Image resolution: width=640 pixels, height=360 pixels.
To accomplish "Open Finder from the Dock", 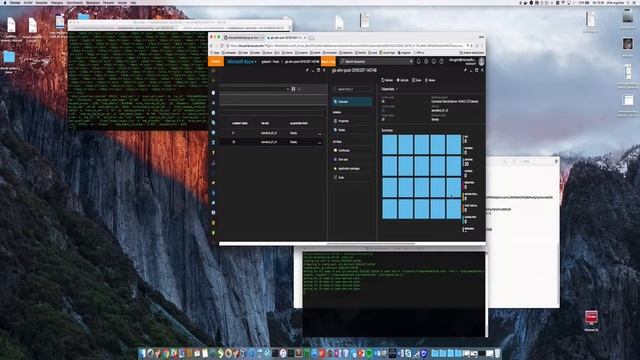I will [142, 353].
